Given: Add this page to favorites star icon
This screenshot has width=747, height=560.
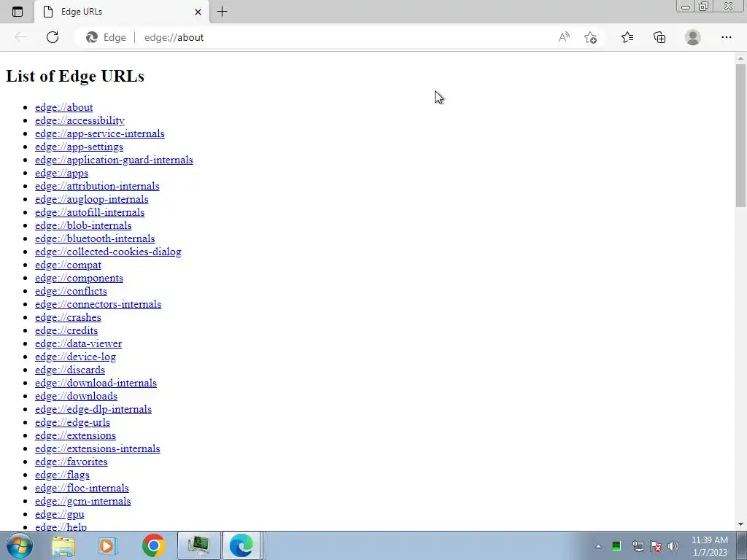Looking at the screenshot, I should 590,37.
